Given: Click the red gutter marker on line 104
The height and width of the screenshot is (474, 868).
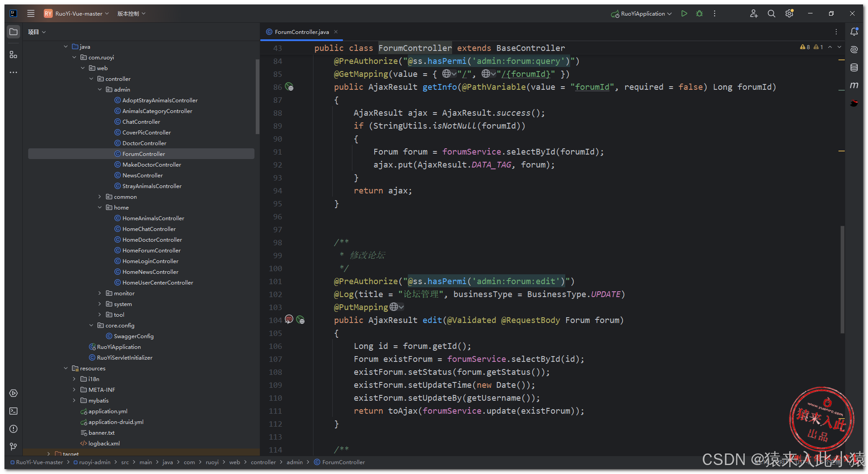Looking at the screenshot, I should point(289,319).
